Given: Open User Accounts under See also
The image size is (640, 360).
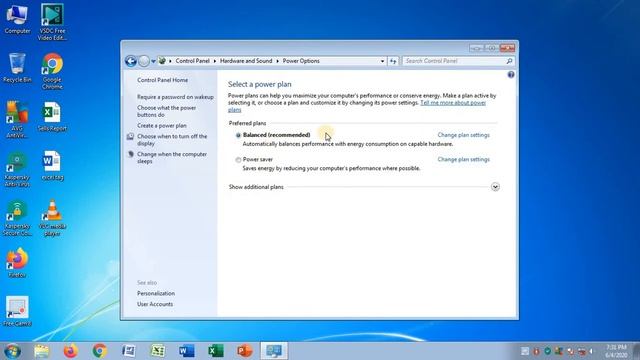Looking at the screenshot, I should [x=155, y=304].
